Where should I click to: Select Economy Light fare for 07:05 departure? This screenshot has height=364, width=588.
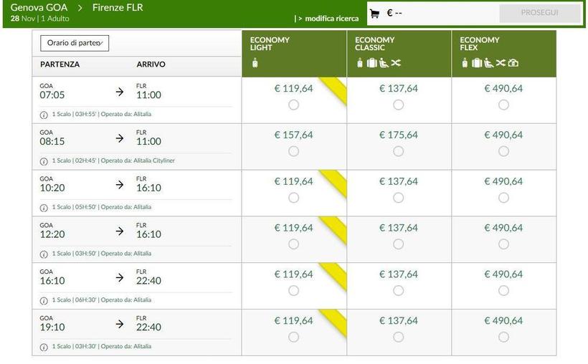(x=293, y=105)
